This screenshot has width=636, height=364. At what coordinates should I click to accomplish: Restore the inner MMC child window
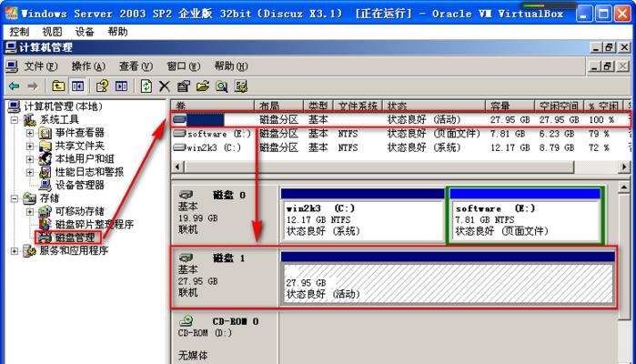tap(607, 66)
